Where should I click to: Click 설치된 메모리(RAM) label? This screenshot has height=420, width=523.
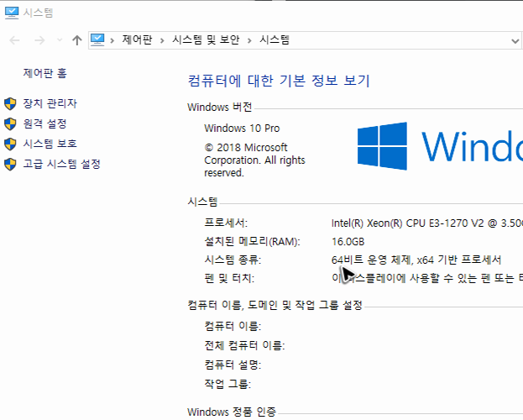pyautogui.click(x=252, y=241)
